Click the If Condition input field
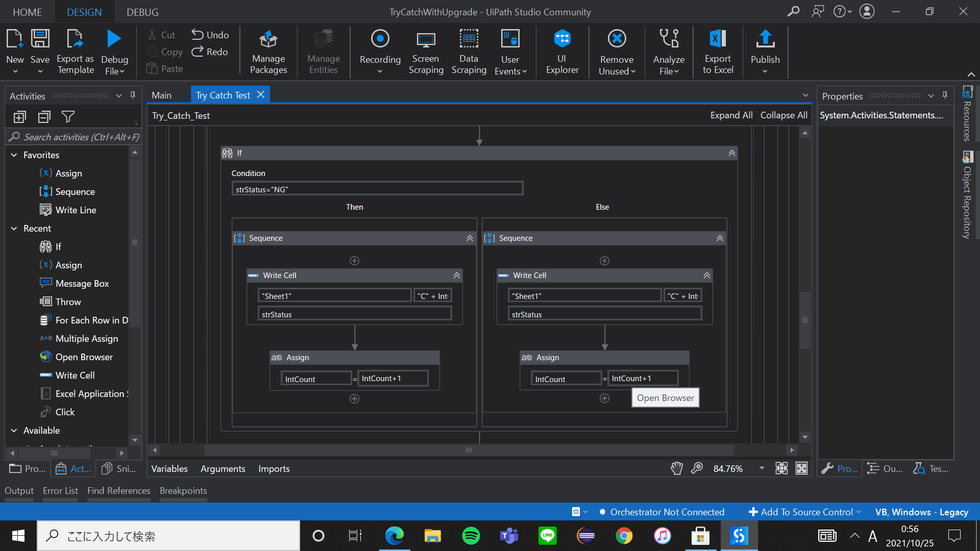The height and width of the screenshot is (551, 980). coord(377,189)
